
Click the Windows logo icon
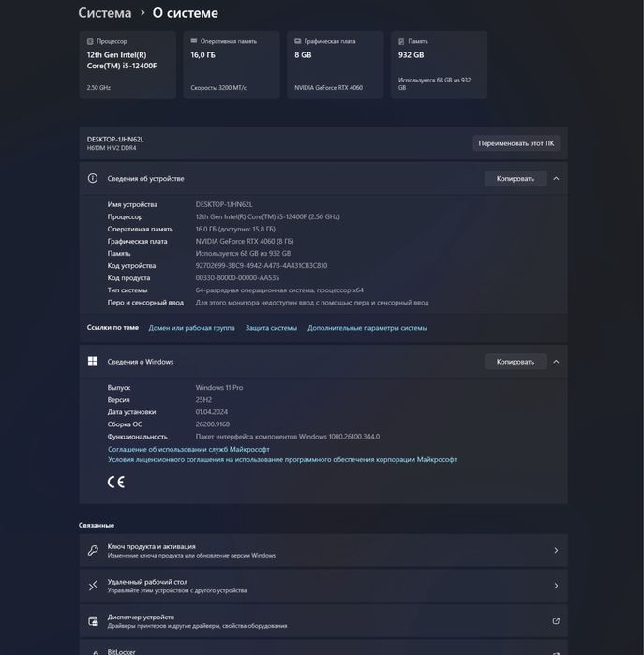93,362
